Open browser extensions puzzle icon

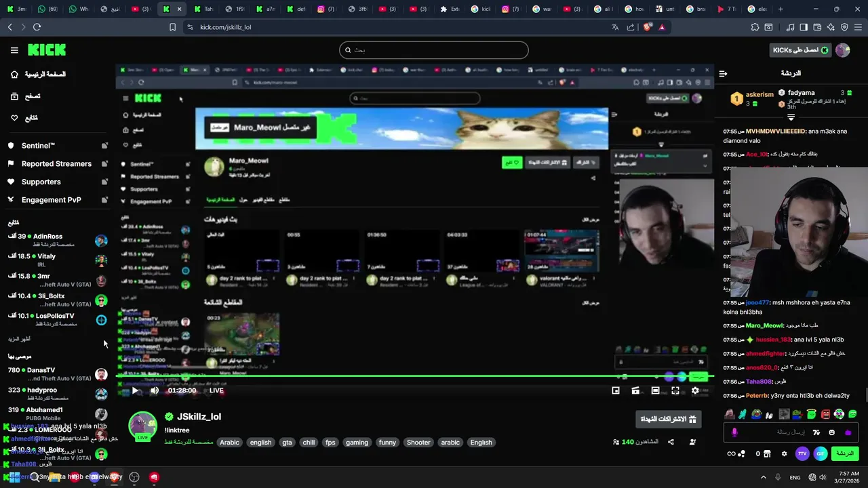point(755,27)
